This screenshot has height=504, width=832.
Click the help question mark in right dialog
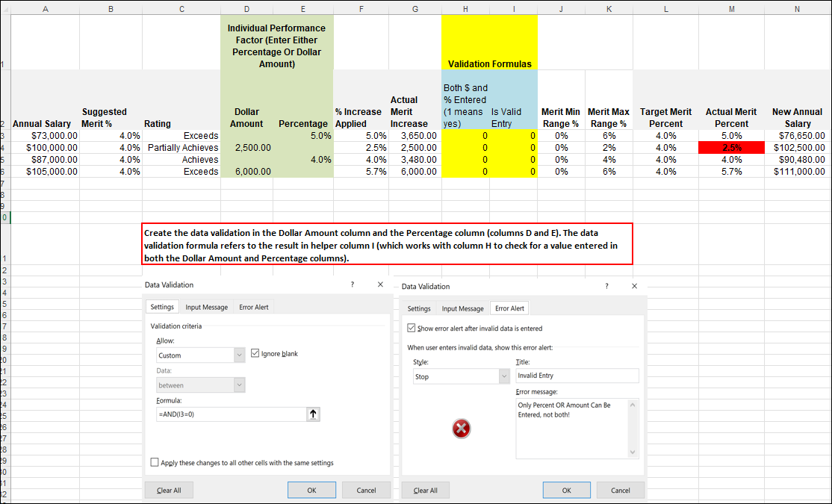[x=606, y=286]
